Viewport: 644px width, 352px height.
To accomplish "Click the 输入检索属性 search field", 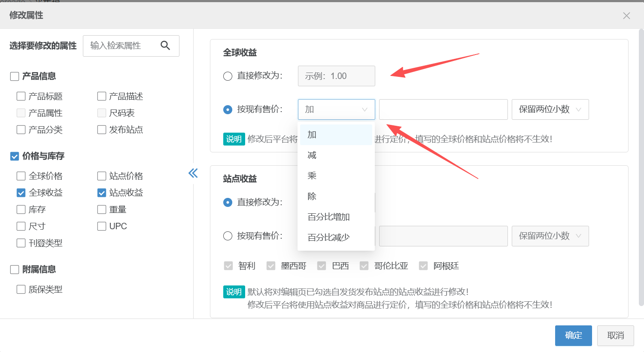I will tap(120, 46).
